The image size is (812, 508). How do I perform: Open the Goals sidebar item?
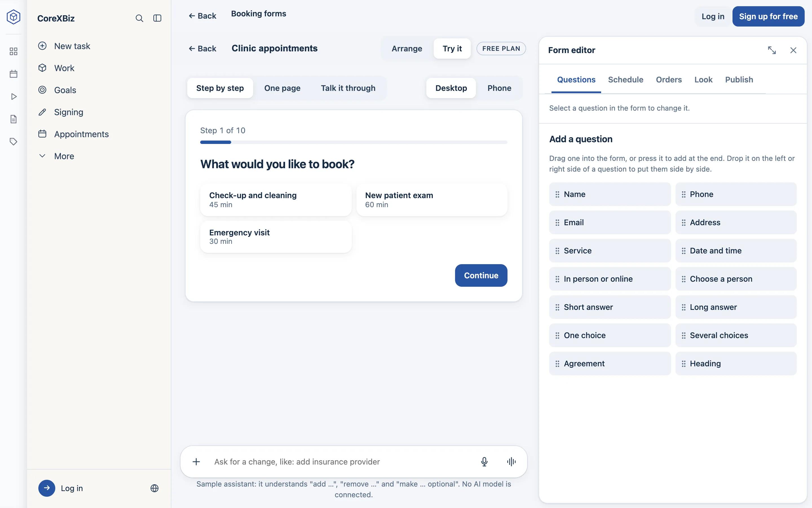[99, 90]
